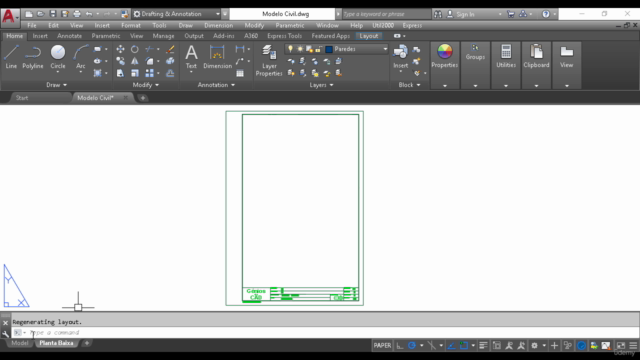Toggle clean screen in status bar
The image size is (640, 360).
pyautogui.click(x=620, y=346)
